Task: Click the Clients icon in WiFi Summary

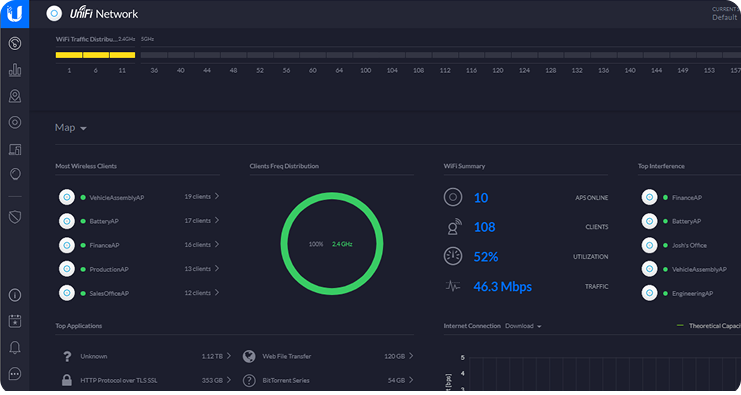Action: [453, 227]
